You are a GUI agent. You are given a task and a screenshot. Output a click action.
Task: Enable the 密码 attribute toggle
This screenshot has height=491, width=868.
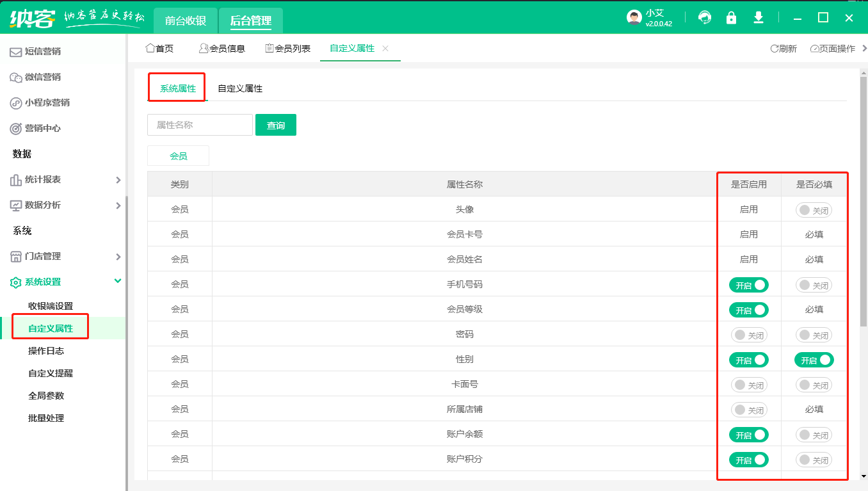click(748, 335)
